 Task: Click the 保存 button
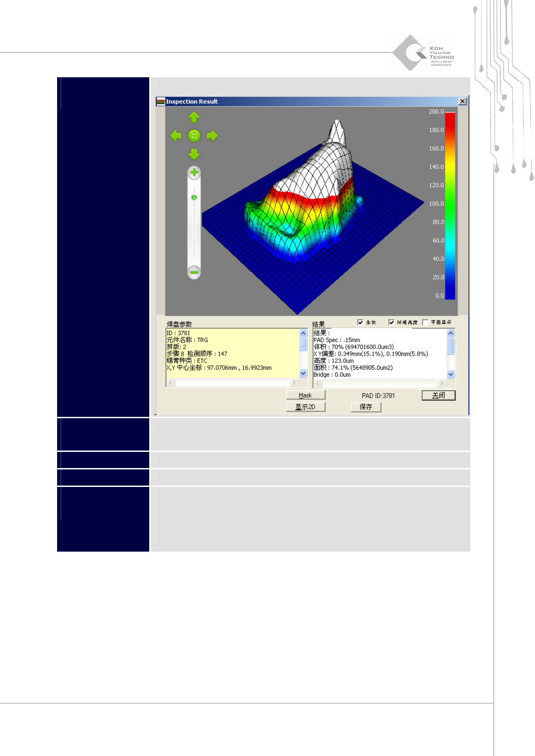click(x=366, y=407)
